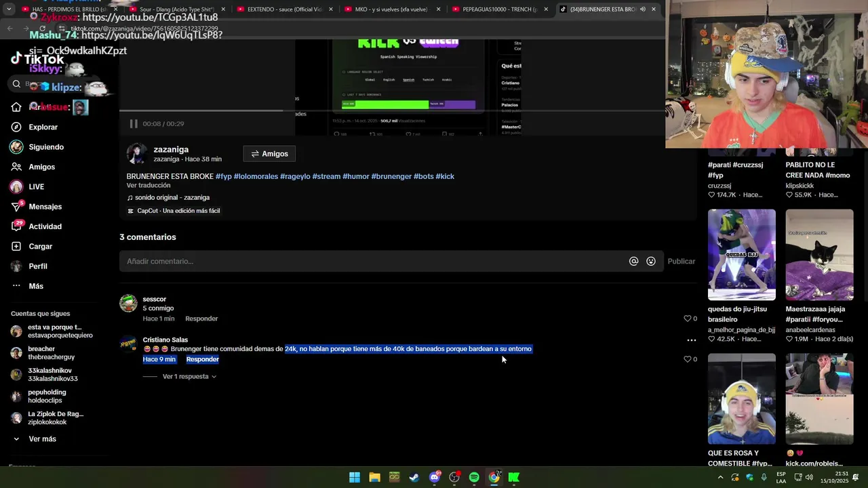Image resolution: width=868 pixels, height=488 pixels.
Task: Open hashtag #stream
Action: click(326, 176)
